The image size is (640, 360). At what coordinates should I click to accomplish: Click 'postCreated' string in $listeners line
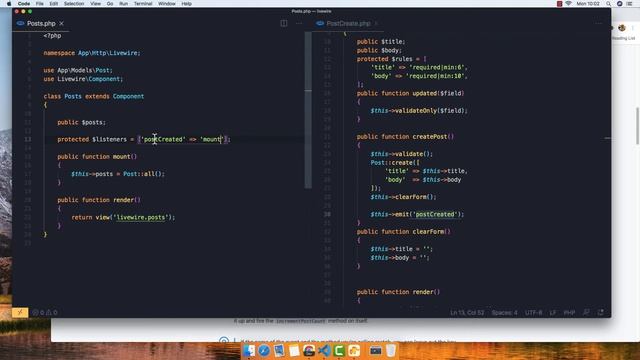(162, 140)
